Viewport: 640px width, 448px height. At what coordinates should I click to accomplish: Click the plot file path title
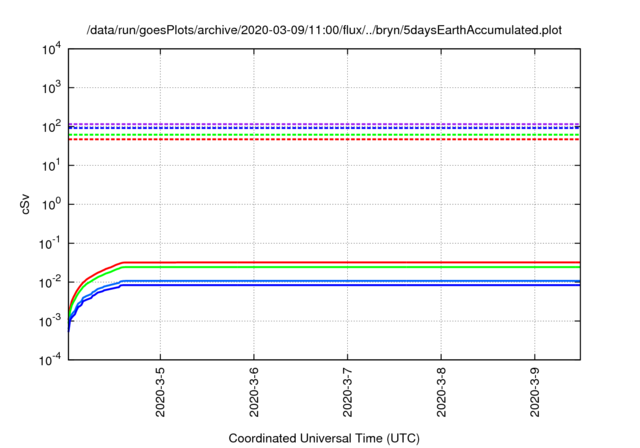click(324, 30)
